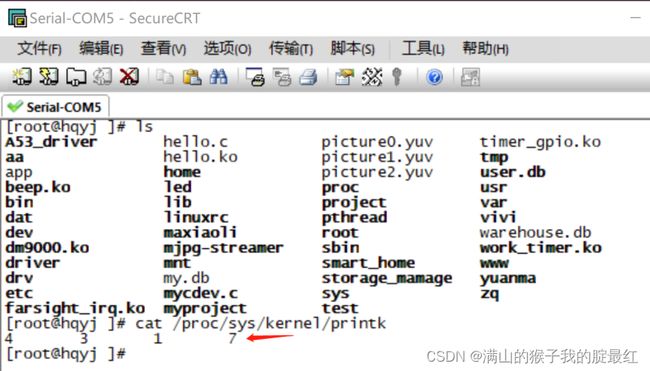Screen dimensions: 650x371
Task: Click the 'A53_driver' entry in terminal
Action: 51,142
